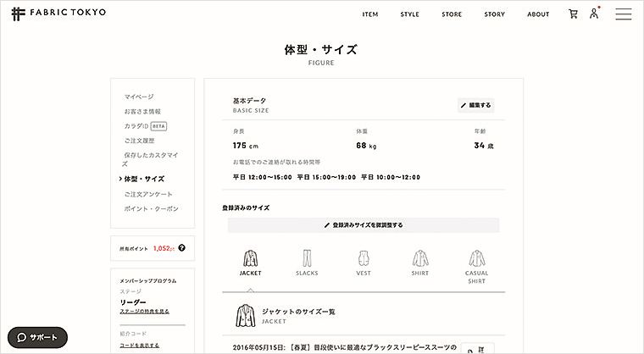Select the CASUAL SHIRT size icon
This screenshot has height=354, width=644.
(476, 267)
